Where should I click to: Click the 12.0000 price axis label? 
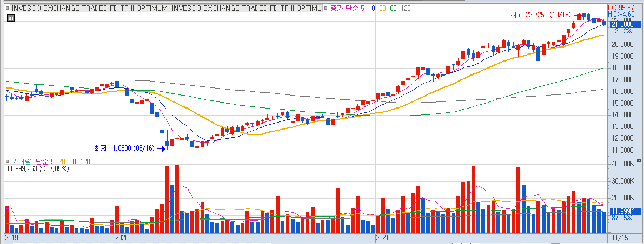pyautogui.click(x=624, y=139)
